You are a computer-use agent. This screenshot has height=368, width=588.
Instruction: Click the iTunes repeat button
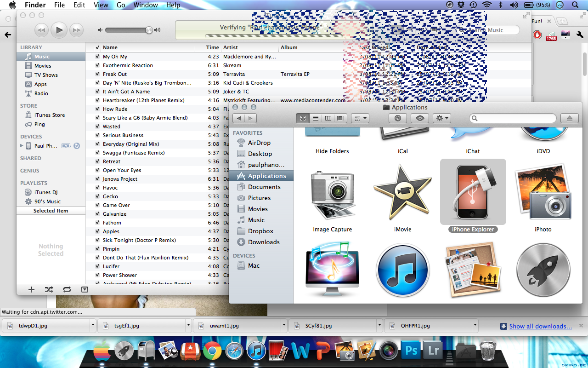click(67, 289)
